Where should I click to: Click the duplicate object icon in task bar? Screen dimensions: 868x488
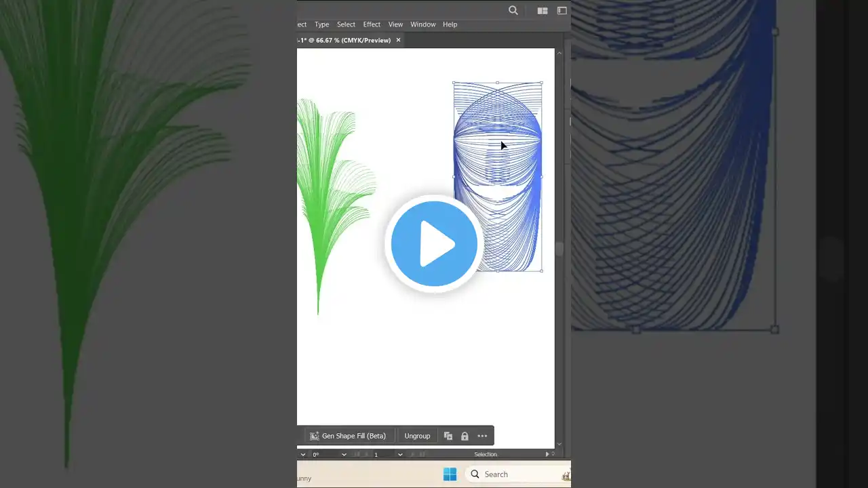[x=448, y=436]
